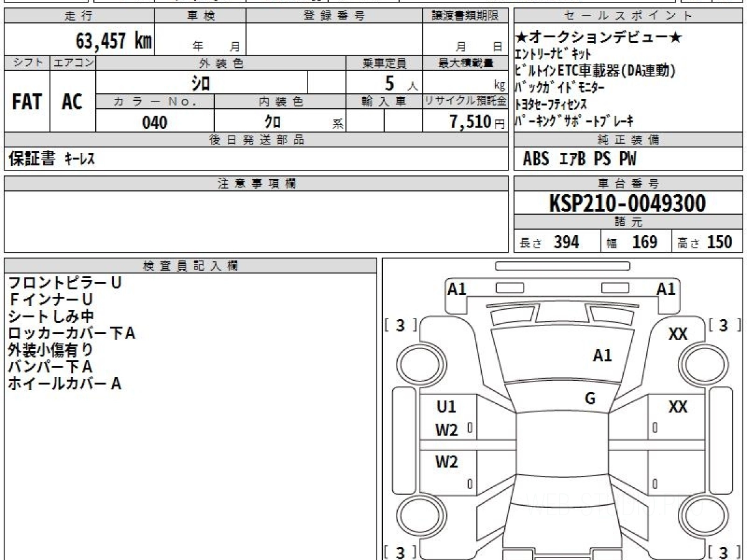
Task: Select the inspector note FインナーU
Action: [51, 300]
